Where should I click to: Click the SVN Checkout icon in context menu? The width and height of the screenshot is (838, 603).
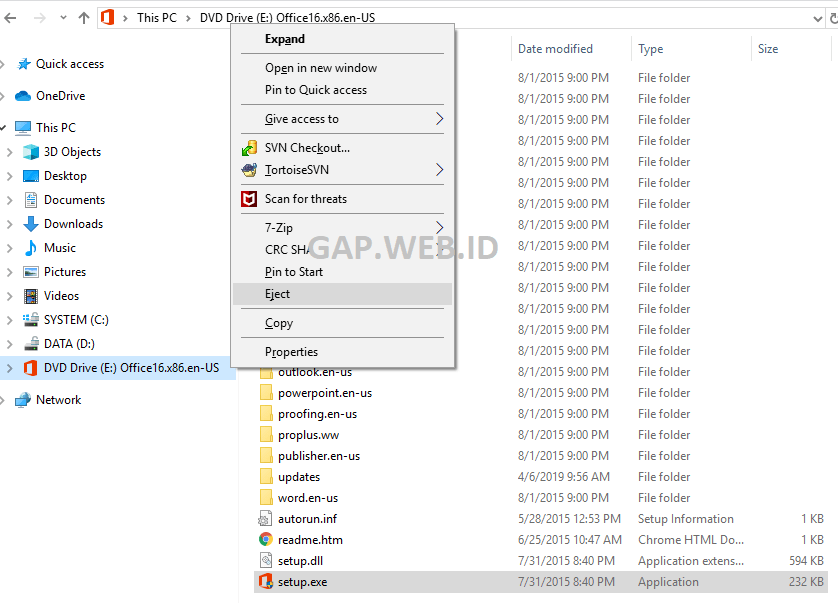249,148
